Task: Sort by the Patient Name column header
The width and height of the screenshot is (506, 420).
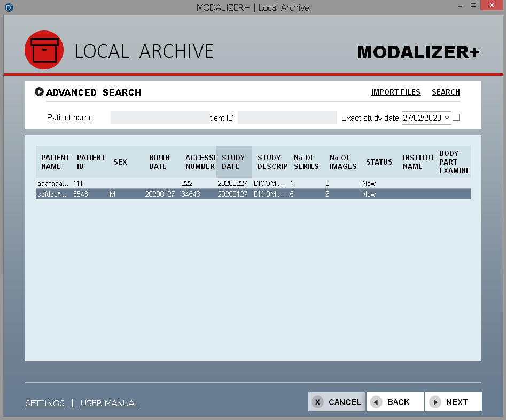Action: 55,162
